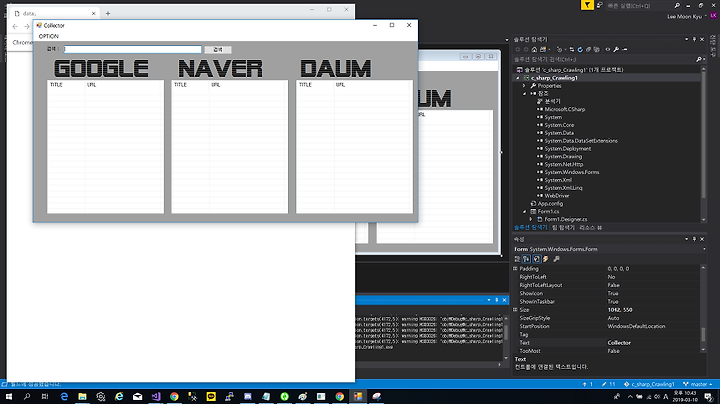Collapse the Form1.cs node
This screenshot has width=720, height=404.
524,212
